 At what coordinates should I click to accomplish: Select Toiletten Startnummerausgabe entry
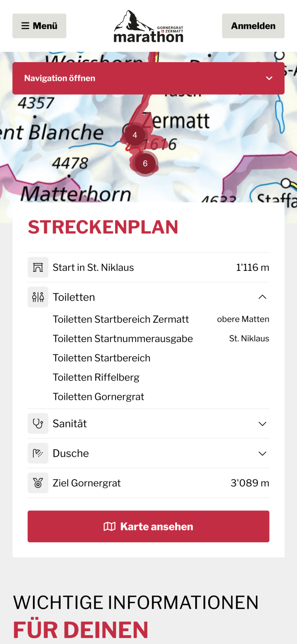point(123,338)
